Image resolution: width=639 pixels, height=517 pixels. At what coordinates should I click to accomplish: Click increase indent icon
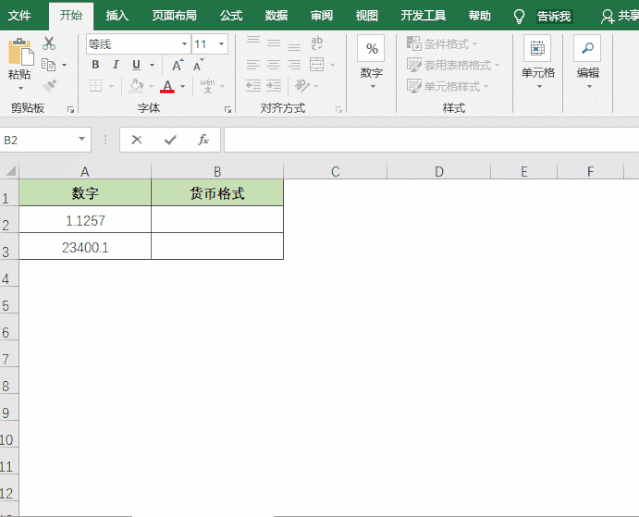pos(273,86)
